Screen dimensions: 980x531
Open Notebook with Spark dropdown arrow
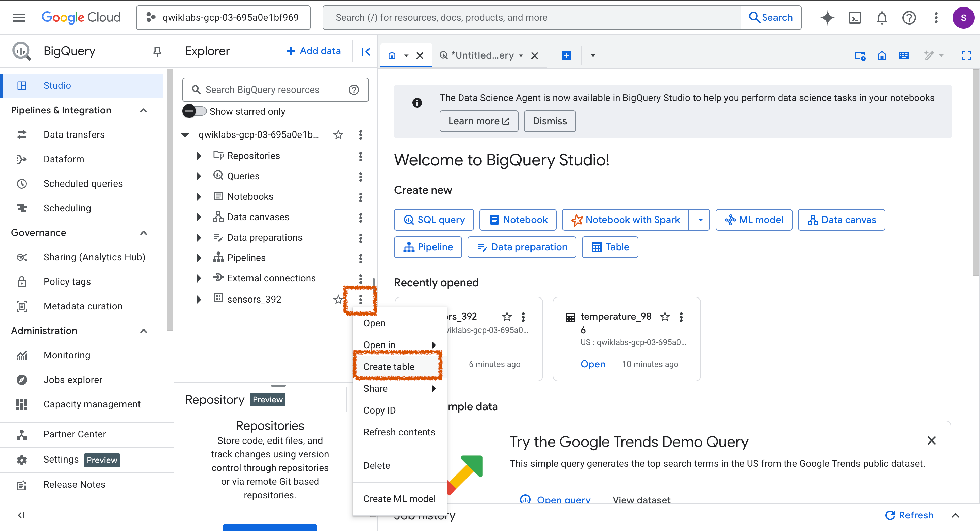[700, 220]
